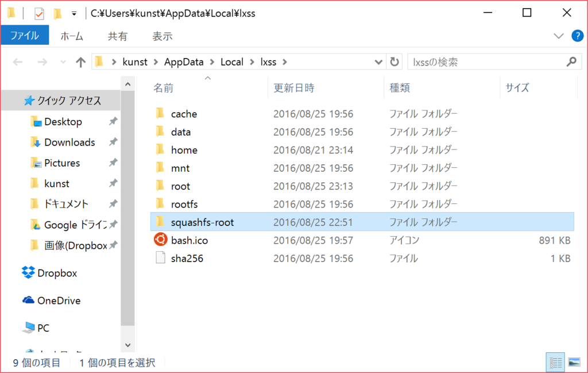Click the Local breadcrumb segment
The height and width of the screenshot is (373, 588).
(232, 62)
